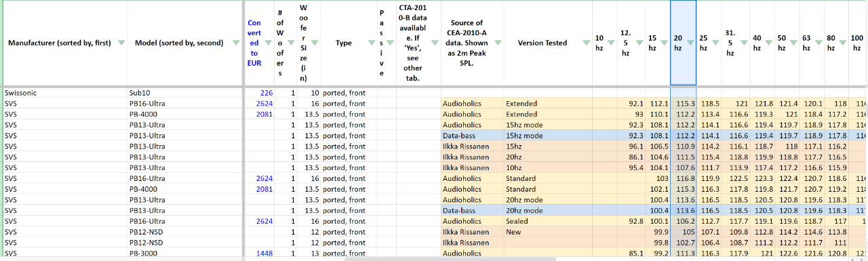This screenshot has width=868, height=261.
Task: Open filter for Manufacturer column
Action: (x=121, y=43)
